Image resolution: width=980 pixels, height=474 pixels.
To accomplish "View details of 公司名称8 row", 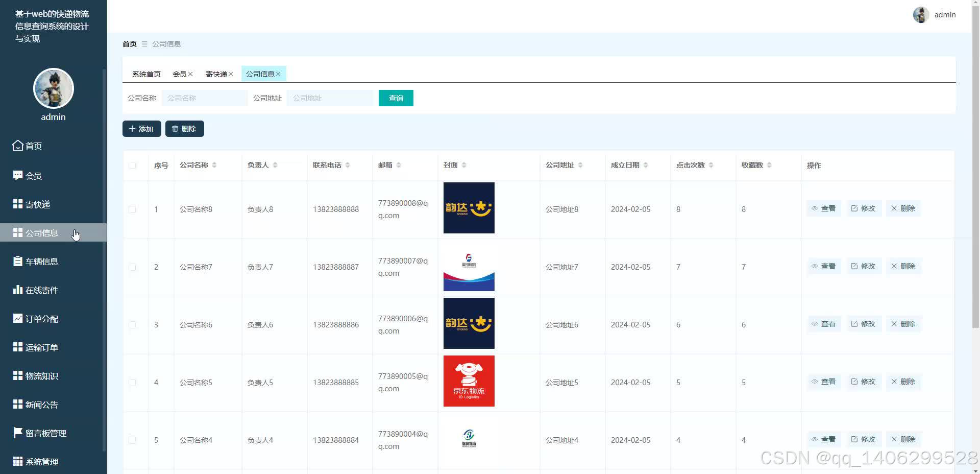I will tap(823, 208).
